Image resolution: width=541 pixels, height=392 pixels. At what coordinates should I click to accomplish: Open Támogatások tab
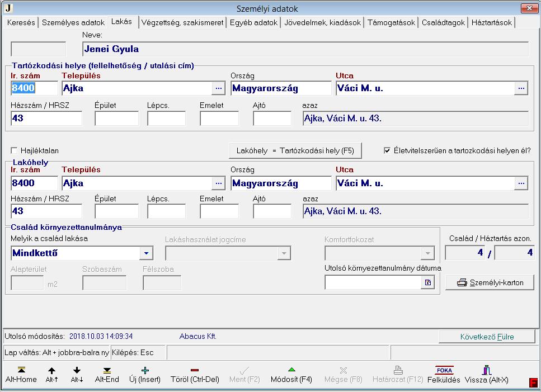[391, 23]
